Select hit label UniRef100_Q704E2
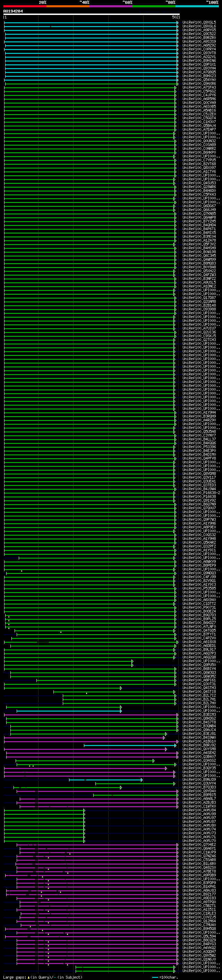The width and height of the screenshot is (222, 980). [199, 844]
